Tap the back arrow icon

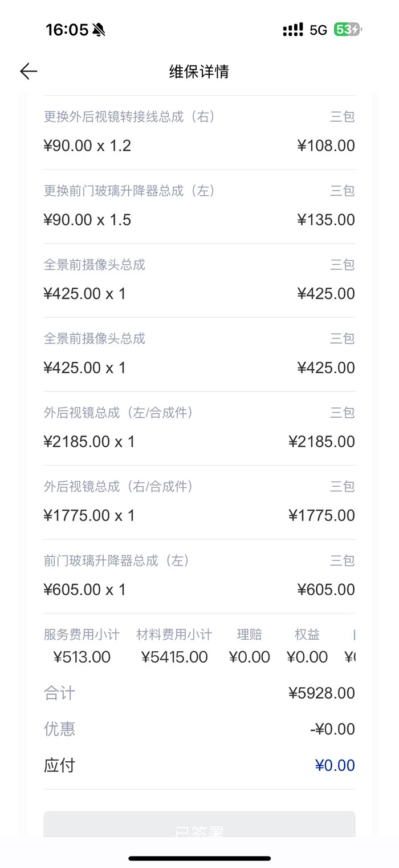[x=28, y=71]
